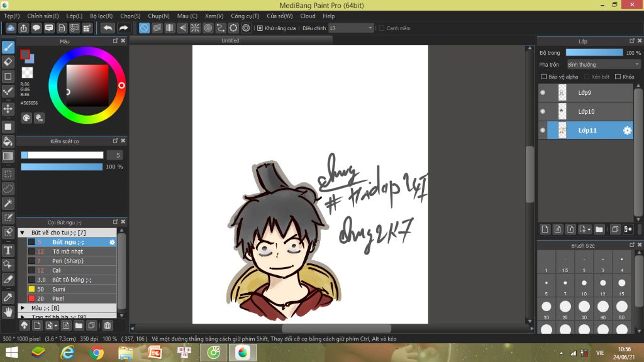Select Pen (Sharp) brush
The width and height of the screenshot is (644, 362).
[72, 261]
